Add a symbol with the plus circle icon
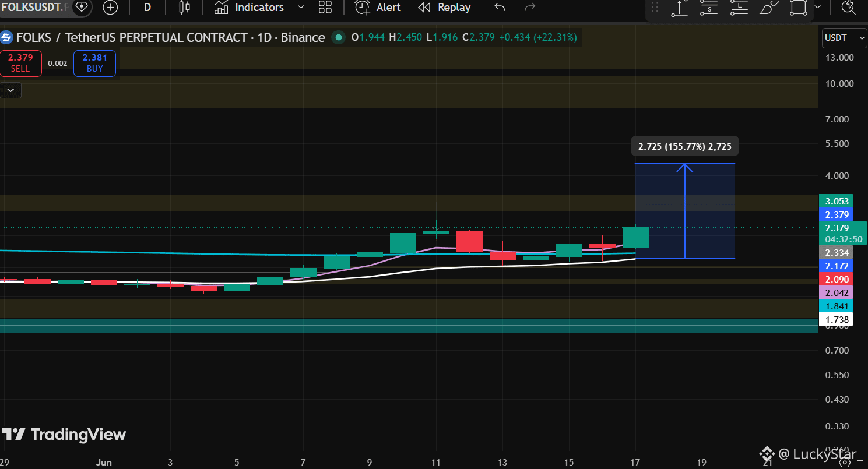The image size is (868, 469). pos(110,8)
